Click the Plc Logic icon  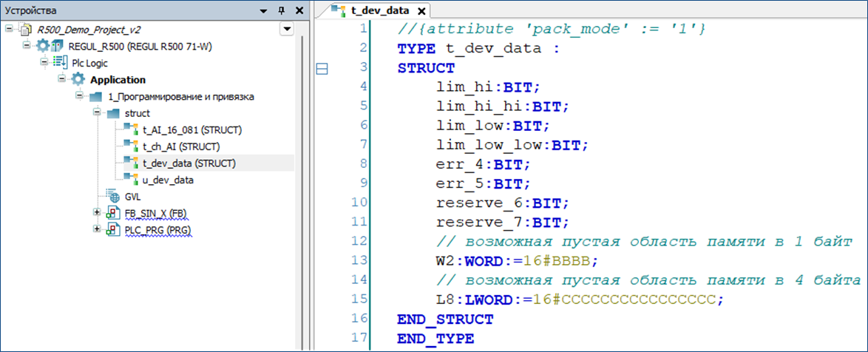pyautogui.click(x=59, y=63)
